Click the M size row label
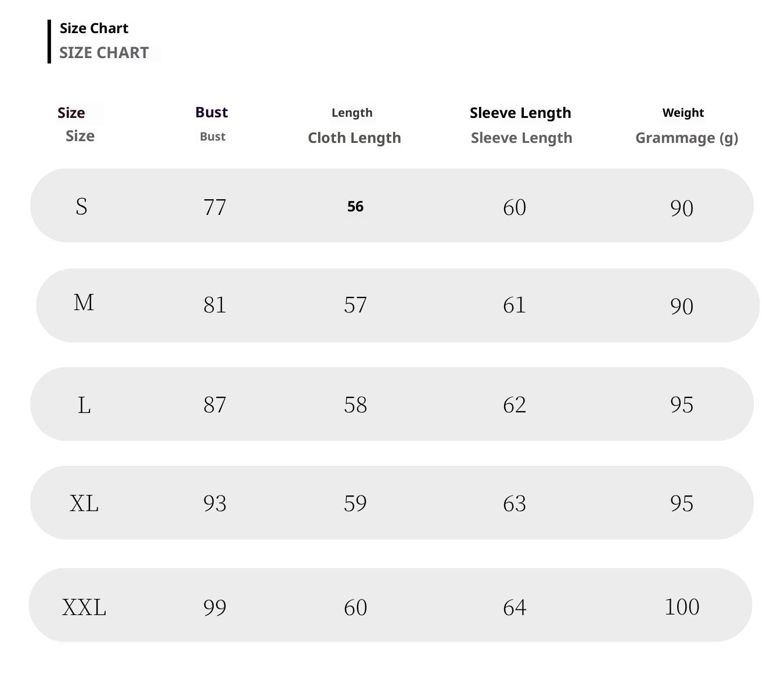This screenshot has height=697, width=784. tap(84, 303)
